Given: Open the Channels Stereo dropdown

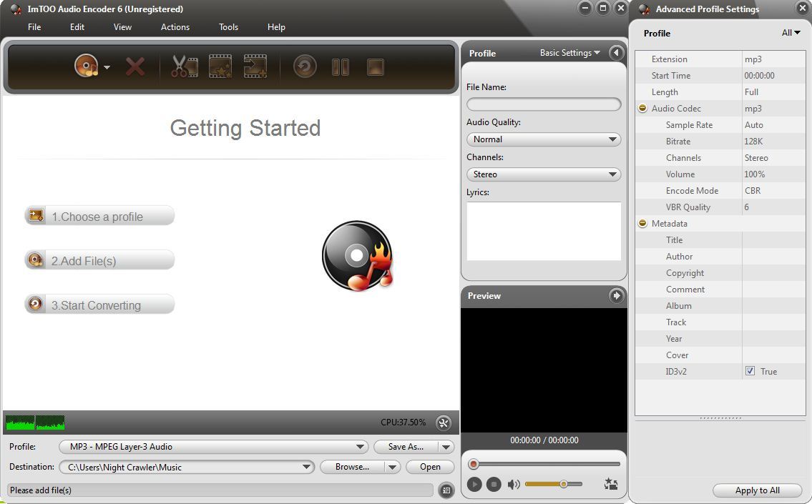Looking at the screenshot, I should pos(544,174).
